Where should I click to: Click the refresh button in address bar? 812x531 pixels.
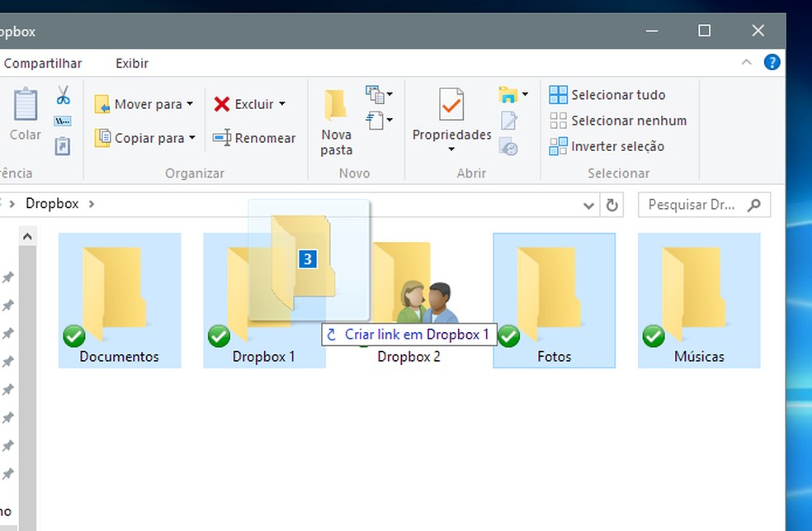click(x=611, y=205)
